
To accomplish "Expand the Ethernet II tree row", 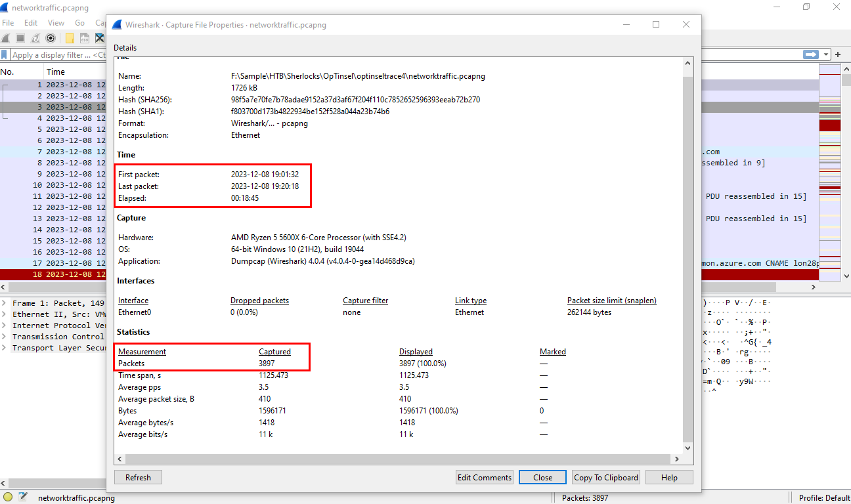I will (5, 314).
